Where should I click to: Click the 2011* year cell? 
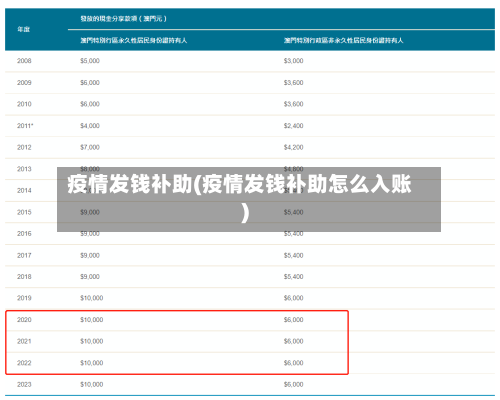(25, 126)
